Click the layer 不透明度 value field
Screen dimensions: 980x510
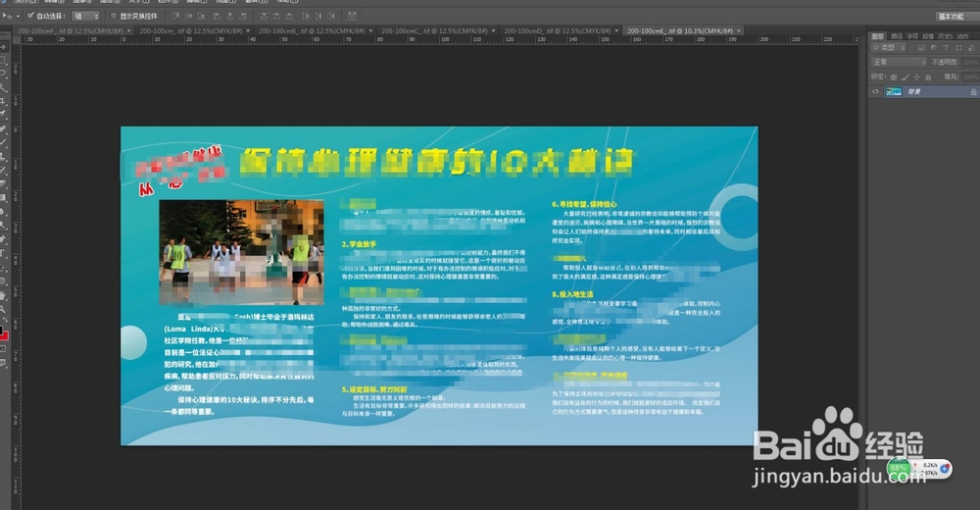(x=970, y=62)
